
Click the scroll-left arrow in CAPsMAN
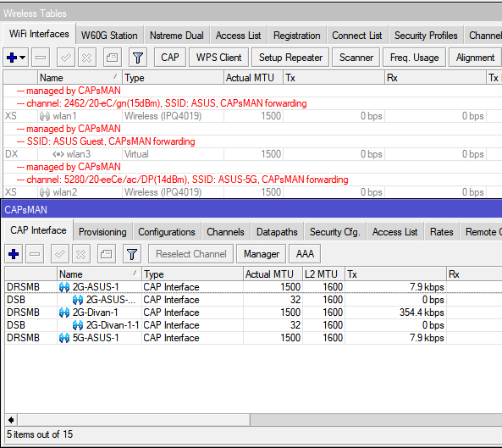(11, 420)
